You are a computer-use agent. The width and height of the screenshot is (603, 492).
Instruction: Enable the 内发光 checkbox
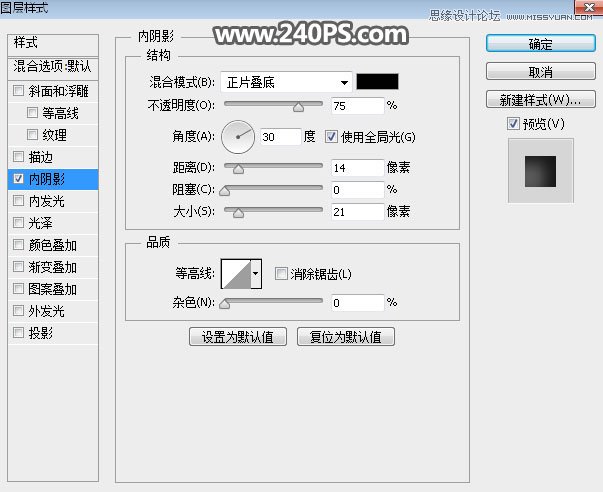coord(18,200)
